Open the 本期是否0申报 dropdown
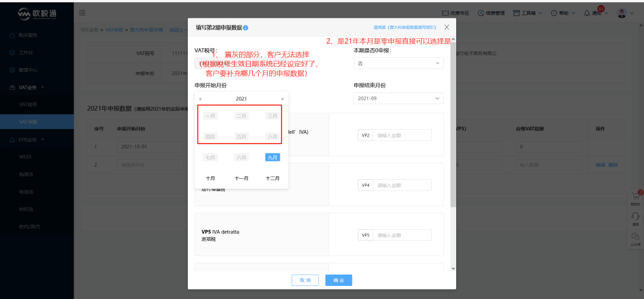This screenshot has width=644, height=299. point(398,63)
